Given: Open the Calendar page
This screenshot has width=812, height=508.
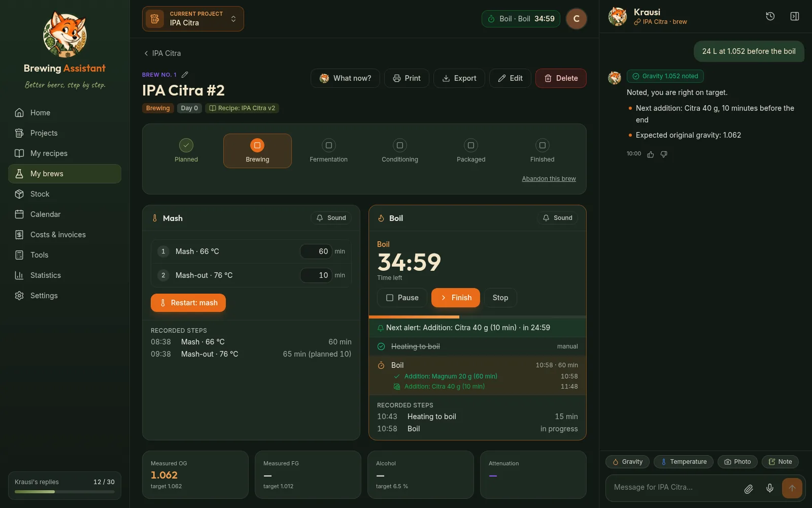Looking at the screenshot, I should [x=64, y=214].
